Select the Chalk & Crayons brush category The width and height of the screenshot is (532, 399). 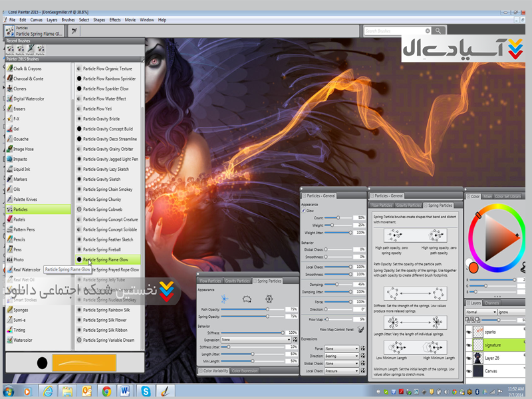(27, 68)
